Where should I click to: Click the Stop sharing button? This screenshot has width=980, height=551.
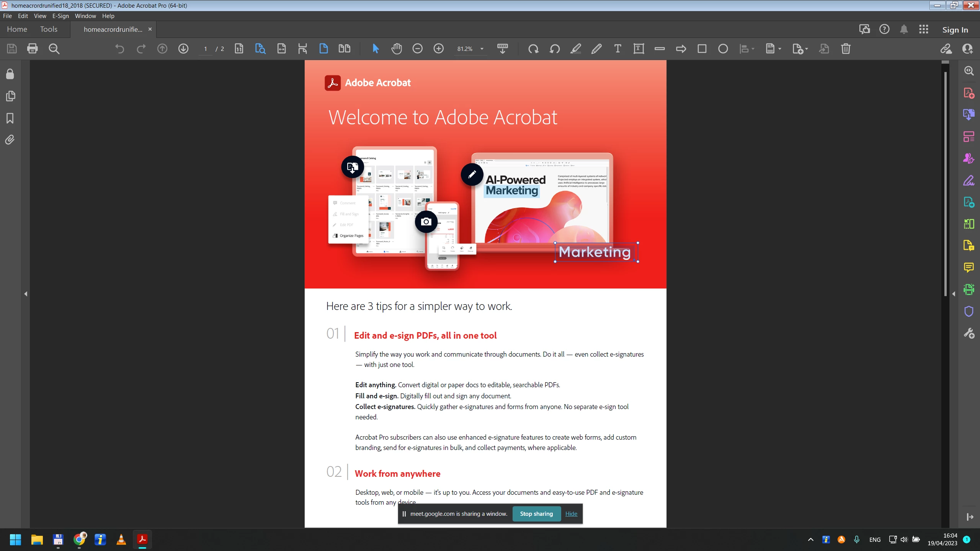point(536,514)
